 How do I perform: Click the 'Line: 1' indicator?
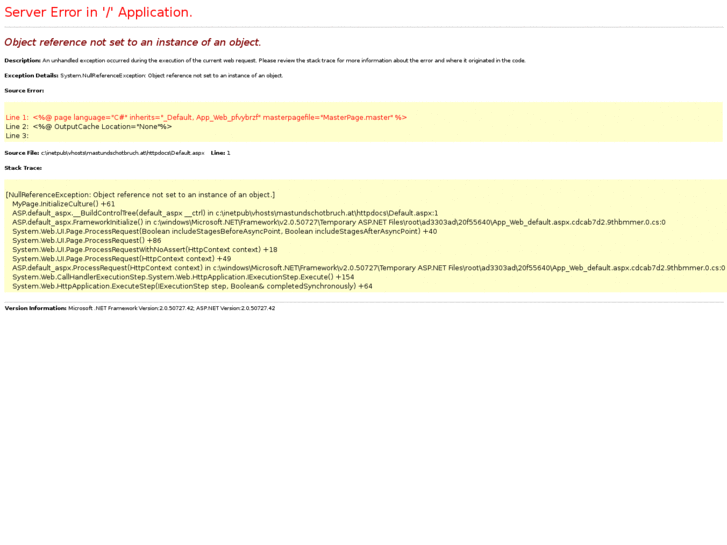[x=220, y=153]
